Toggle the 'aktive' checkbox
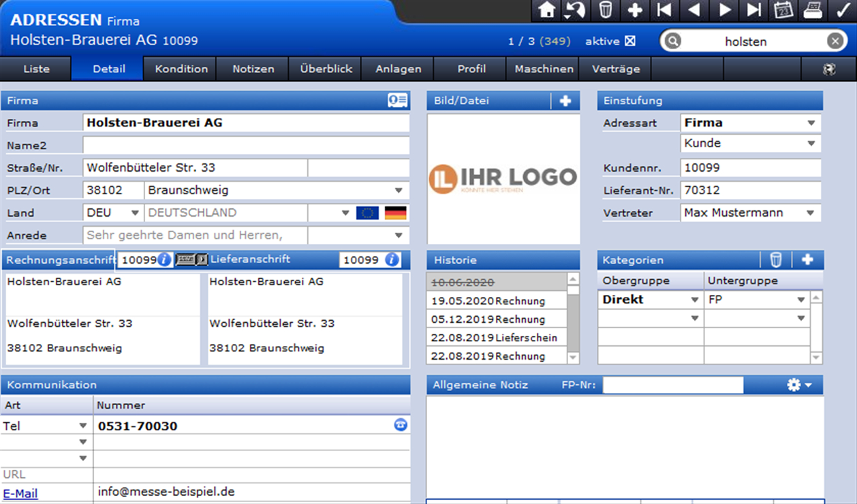This screenshot has width=857, height=504. coord(630,41)
